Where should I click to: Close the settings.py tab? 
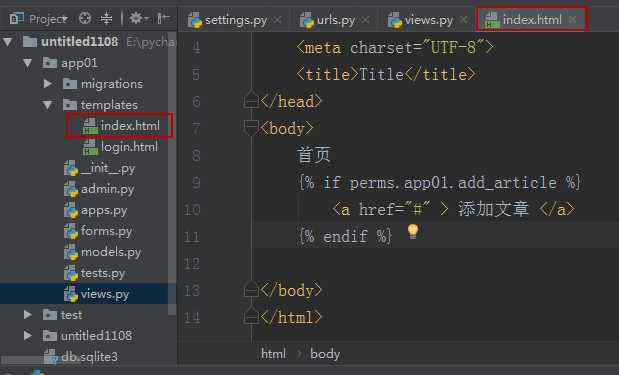(x=278, y=20)
